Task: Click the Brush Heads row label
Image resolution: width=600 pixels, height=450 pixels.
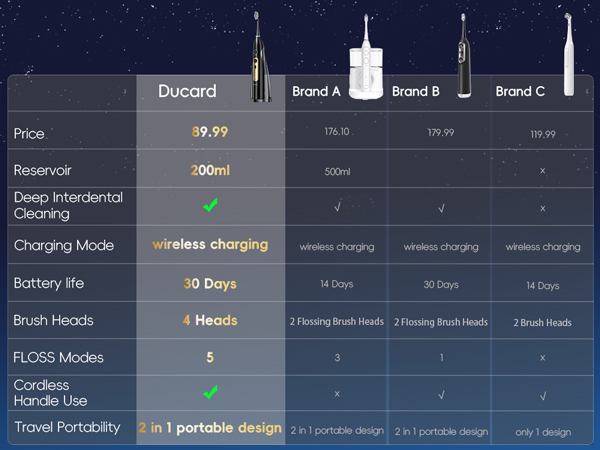Action: (x=53, y=320)
